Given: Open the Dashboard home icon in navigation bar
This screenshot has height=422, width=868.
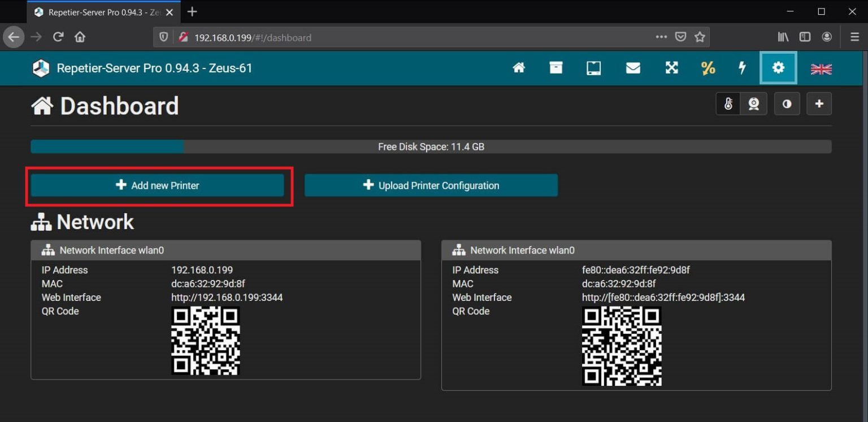Looking at the screenshot, I should coord(519,68).
